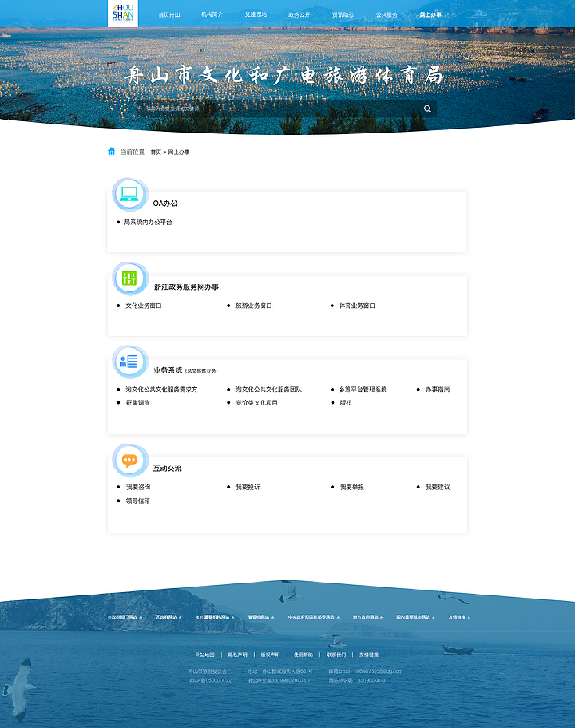The image size is (575, 728).
Task: Open 办事指南 link
Action: [x=438, y=389]
